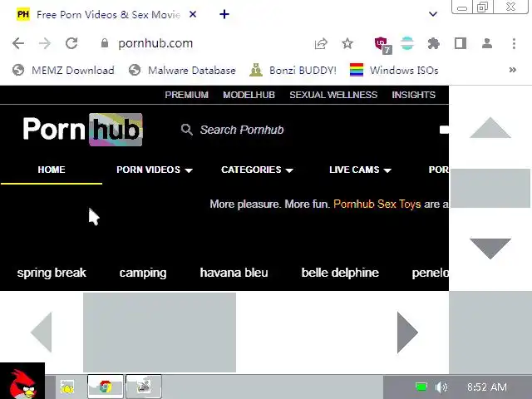Open the Malware Database bookmark
This screenshot has height=399, width=532.
182,70
